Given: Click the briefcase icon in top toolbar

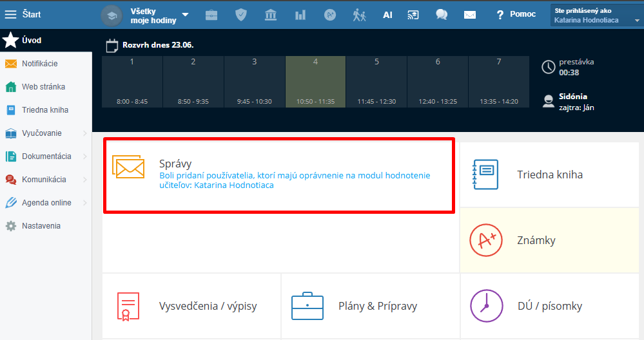Looking at the screenshot, I should 211,15.
